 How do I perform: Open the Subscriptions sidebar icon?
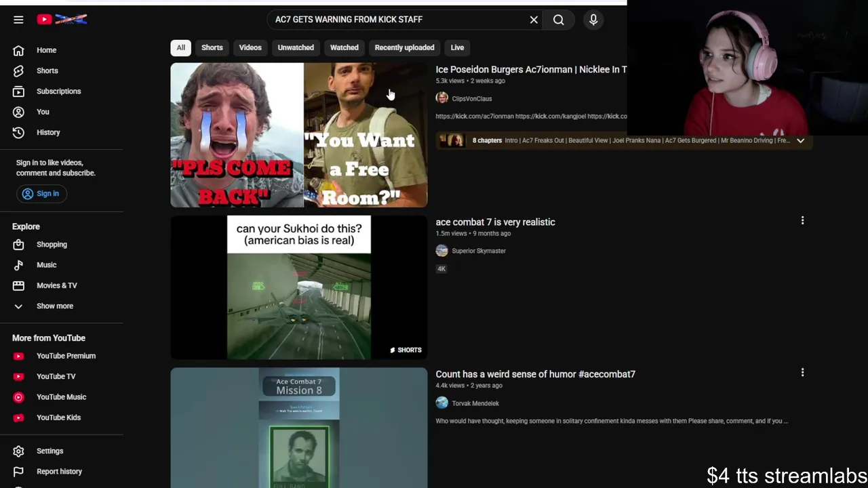tap(18, 91)
